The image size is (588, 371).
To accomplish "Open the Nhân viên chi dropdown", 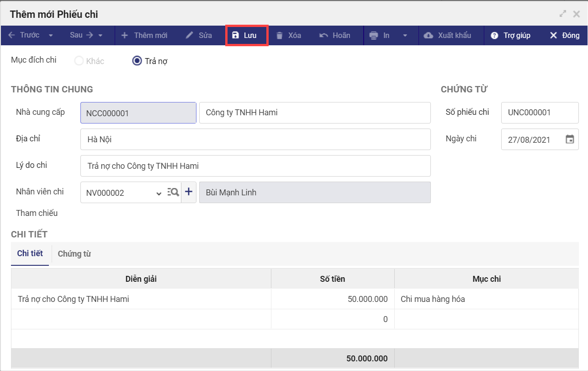I will [159, 194].
